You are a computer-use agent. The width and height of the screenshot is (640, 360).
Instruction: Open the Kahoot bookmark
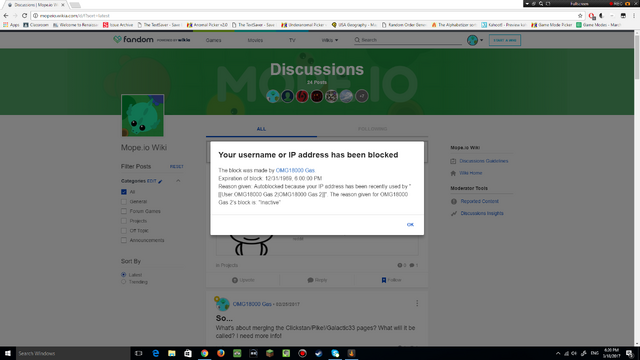pos(504,25)
